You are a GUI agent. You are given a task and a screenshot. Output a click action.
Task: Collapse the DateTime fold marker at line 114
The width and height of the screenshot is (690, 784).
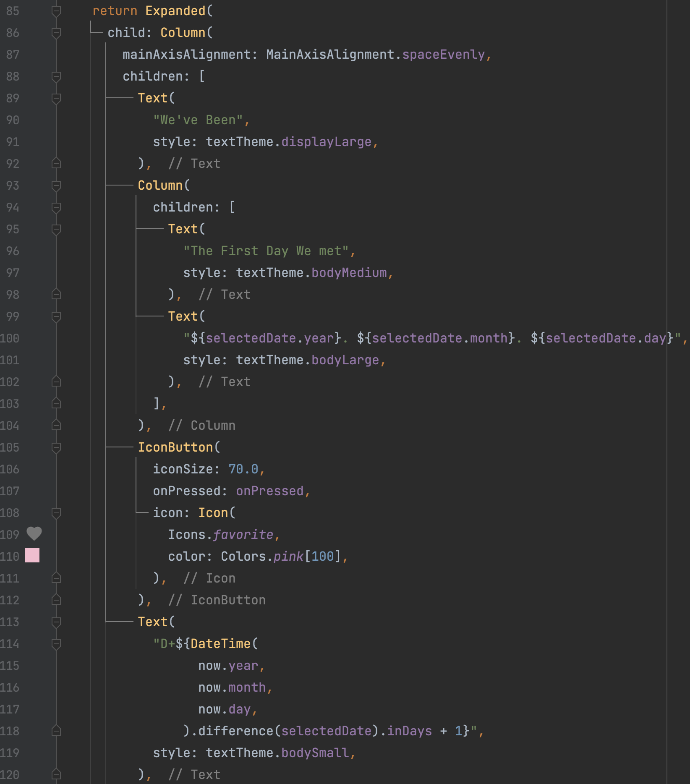point(56,644)
